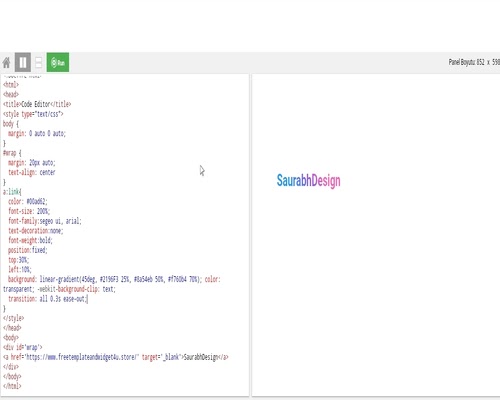Switch to the stacked panel layout icon

[38, 62]
